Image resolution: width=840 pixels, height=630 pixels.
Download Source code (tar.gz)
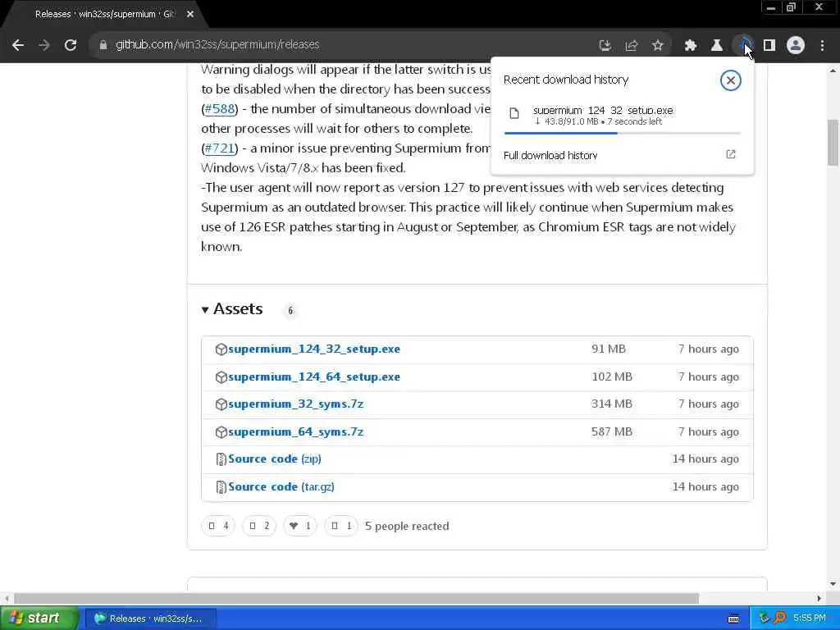pyautogui.click(x=281, y=487)
